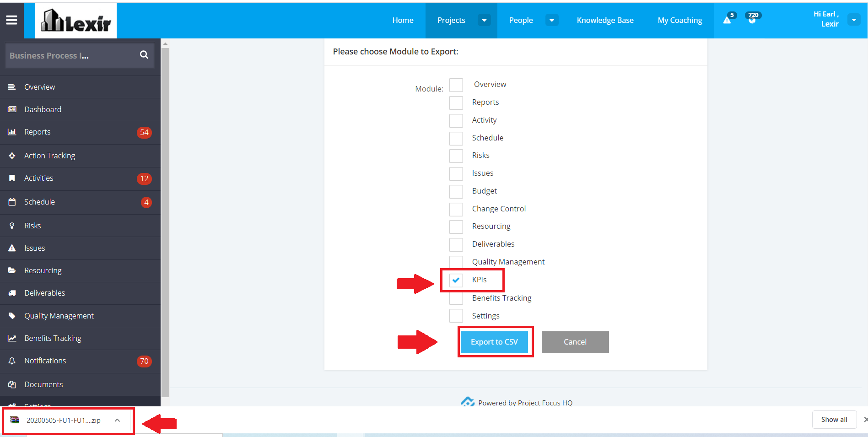
Task: Check the Quality Management module checkbox
Action: (x=456, y=262)
